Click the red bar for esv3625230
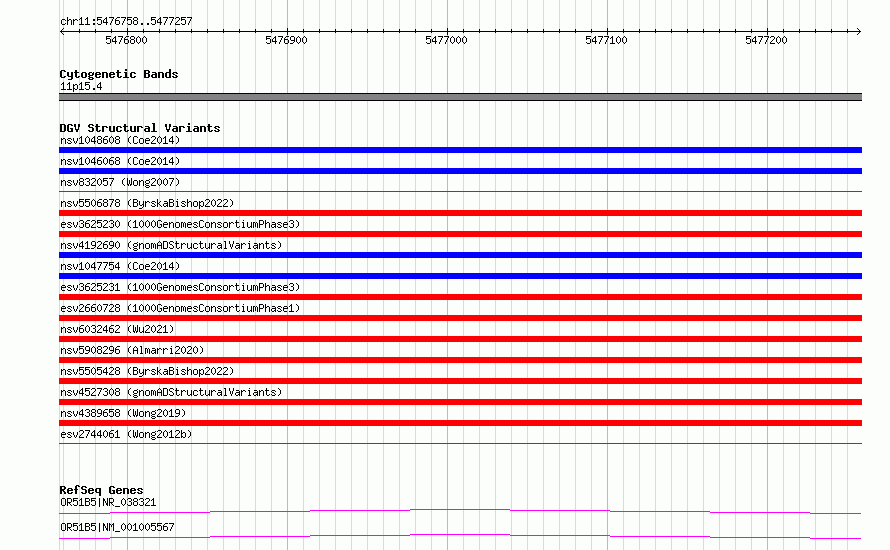The image size is (890, 550). coord(460,234)
